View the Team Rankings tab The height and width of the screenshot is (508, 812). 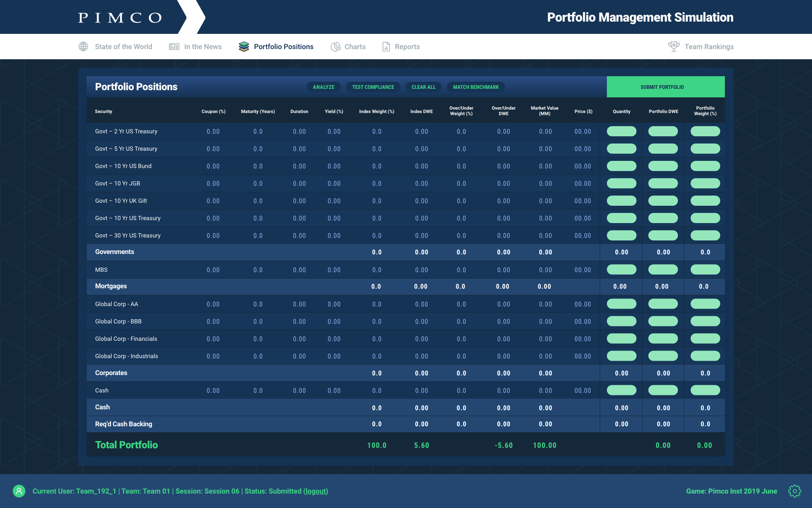[x=701, y=47]
